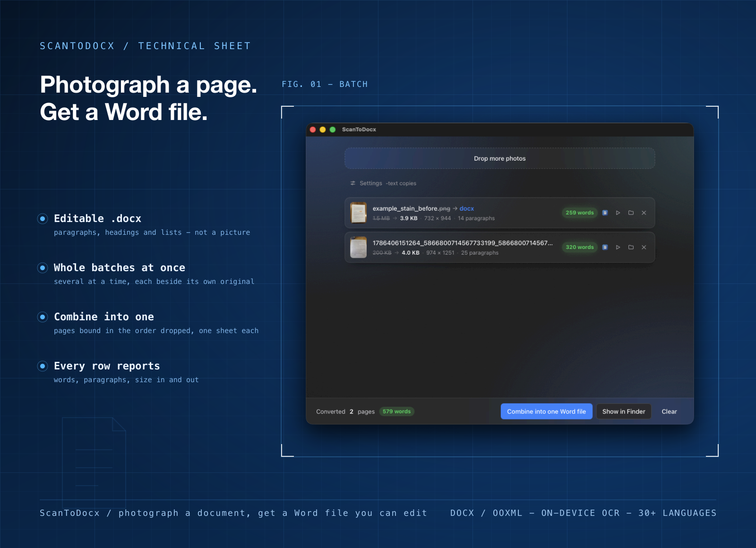Close the ScanToDocx window
The height and width of the screenshot is (548, 756).
pos(313,129)
